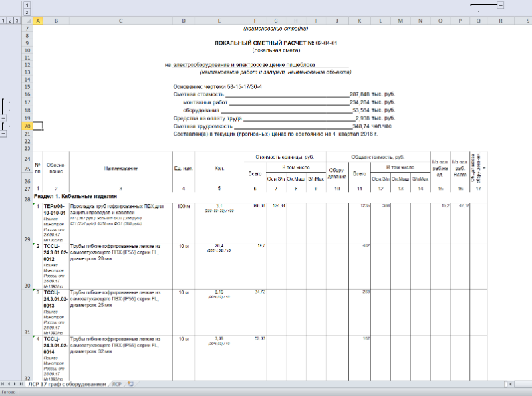The height and width of the screenshot is (396, 532).
Task: Click the 'оборудования' label
Action: pyautogui.click(x=201, y=110)
